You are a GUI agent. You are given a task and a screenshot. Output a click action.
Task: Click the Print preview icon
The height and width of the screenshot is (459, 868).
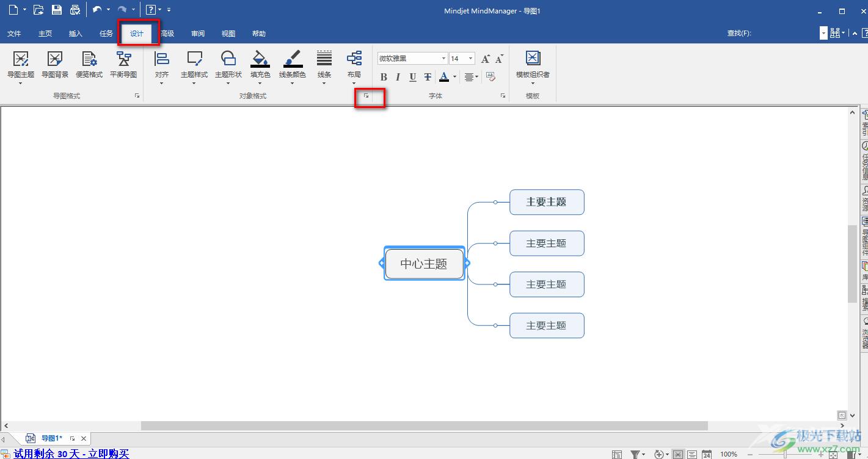75,10
